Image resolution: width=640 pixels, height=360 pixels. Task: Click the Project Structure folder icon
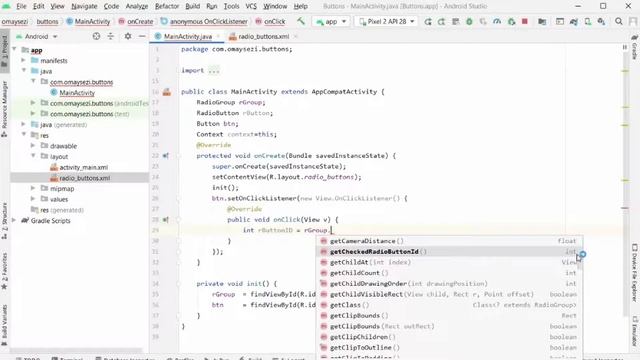(542, 22)
